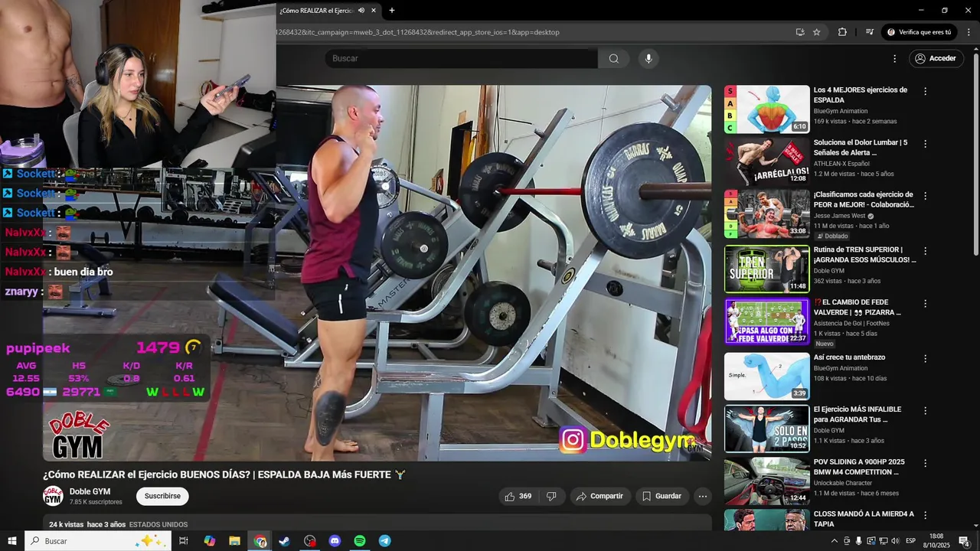Open options for Clasificamos cada ejercicio video
Viewport: 980px width, 551px height.
coord(925,196)
